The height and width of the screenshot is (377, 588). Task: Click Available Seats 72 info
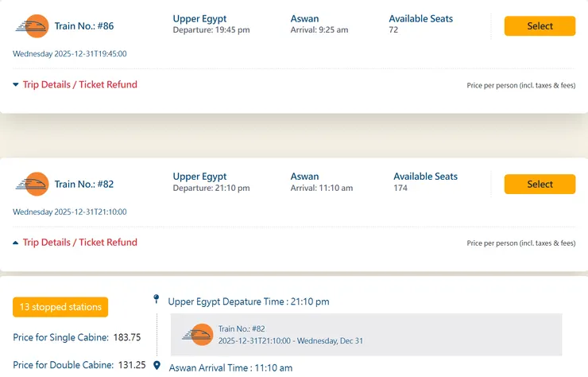(420, 24)
